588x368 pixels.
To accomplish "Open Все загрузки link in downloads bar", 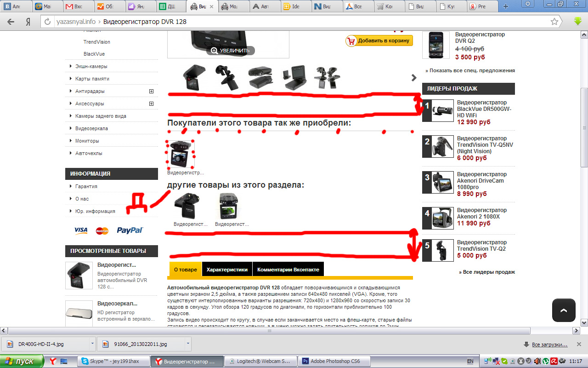I will (x=549, y=345).
